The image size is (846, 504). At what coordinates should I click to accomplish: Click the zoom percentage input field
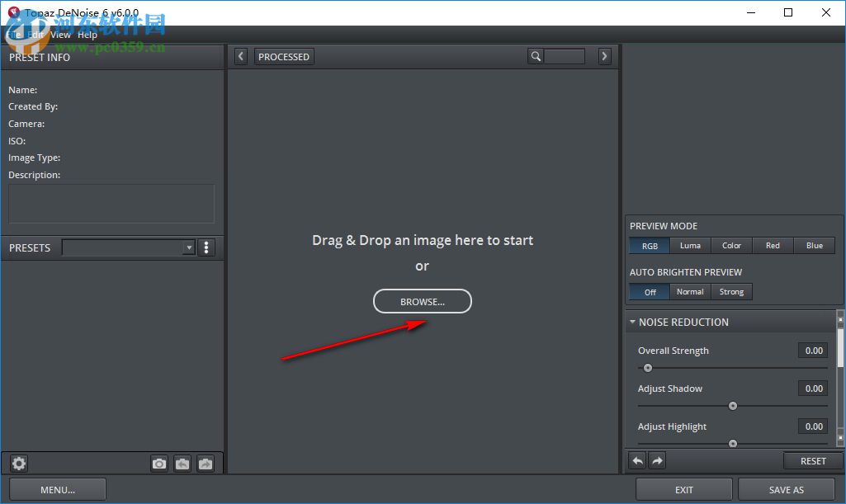tap(565, 56)
